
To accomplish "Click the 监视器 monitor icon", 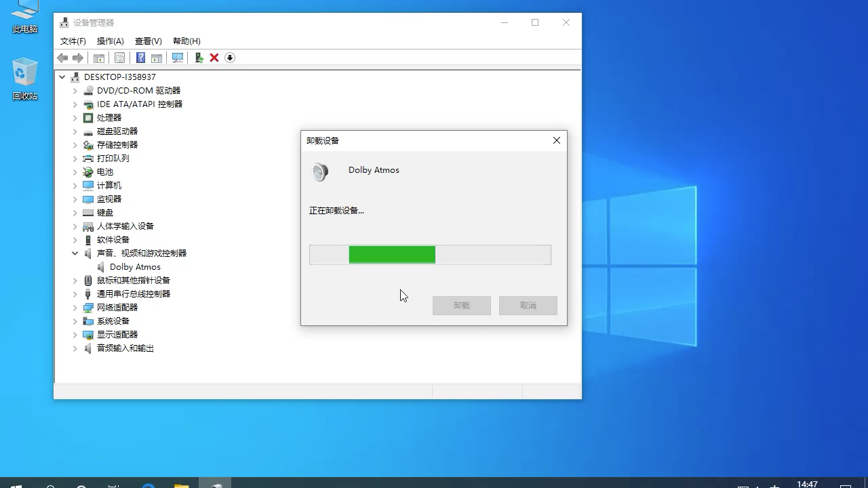I will point(88,199).
